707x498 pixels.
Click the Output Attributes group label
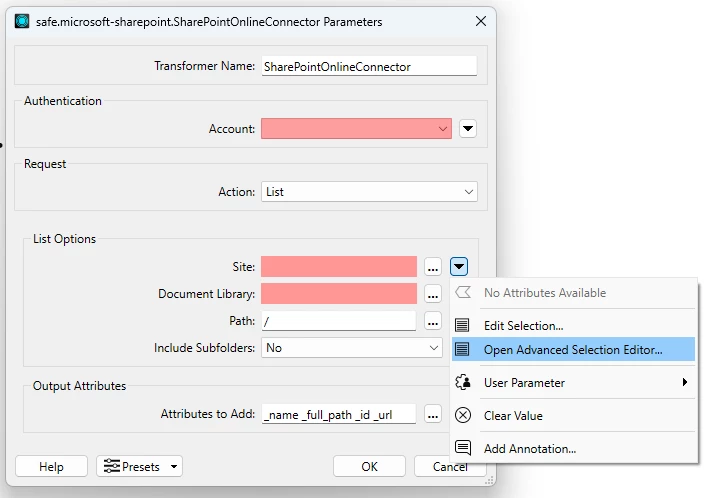79,386
